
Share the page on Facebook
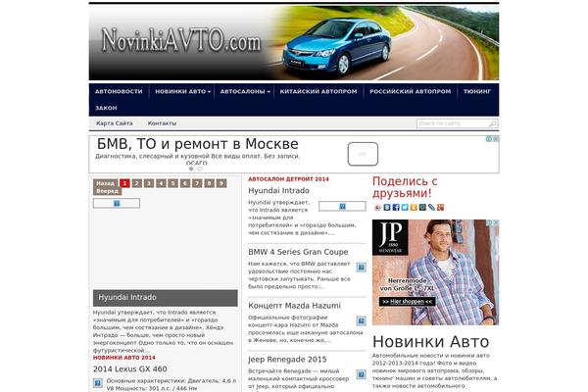[x=396, y=207]
